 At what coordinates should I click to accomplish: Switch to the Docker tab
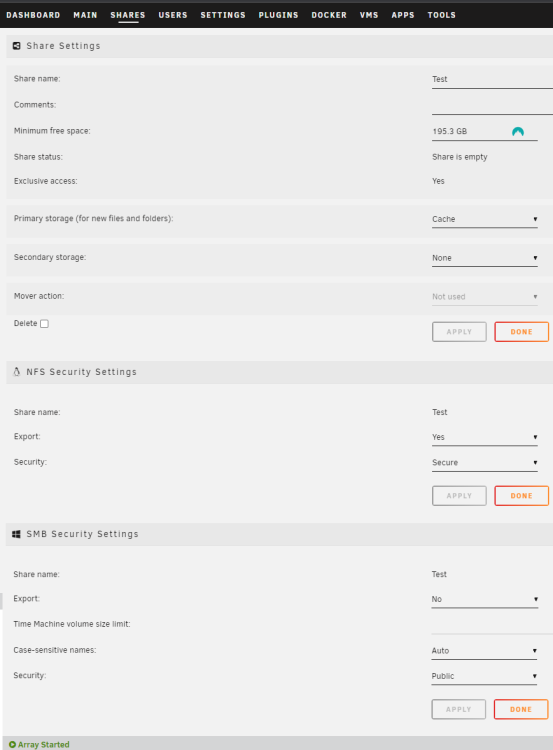tap(329, 15)
